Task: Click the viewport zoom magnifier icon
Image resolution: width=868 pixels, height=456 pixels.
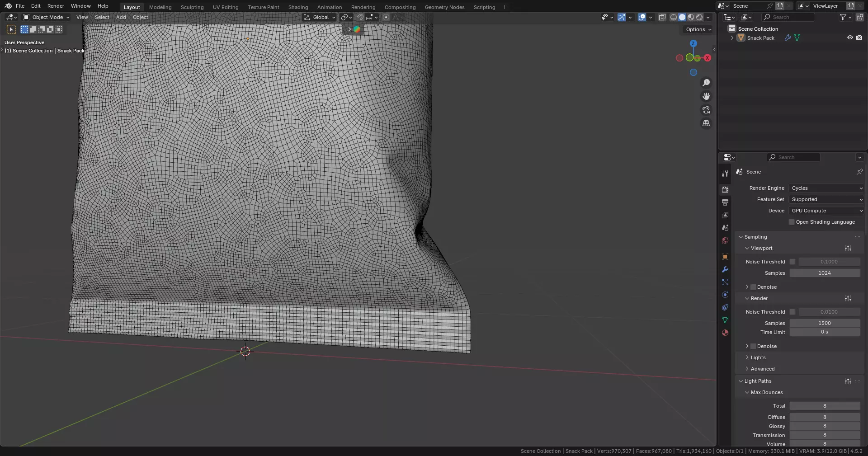Action: [706, 83]
